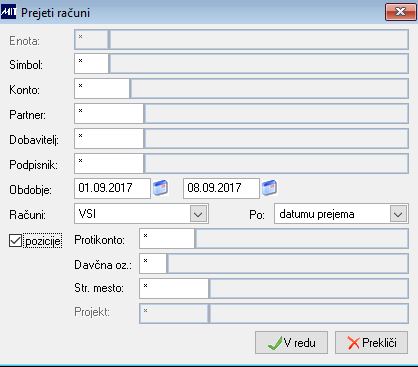418x367 pixels.
Task: Open calendar picker for end date 08.09.2017
Action: [269, 188]
